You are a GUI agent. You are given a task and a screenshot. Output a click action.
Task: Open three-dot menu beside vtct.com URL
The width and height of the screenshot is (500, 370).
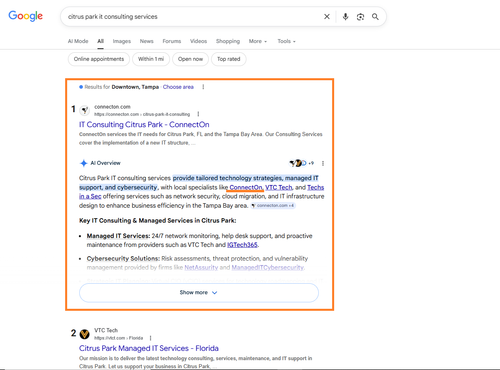coord(150,338)
